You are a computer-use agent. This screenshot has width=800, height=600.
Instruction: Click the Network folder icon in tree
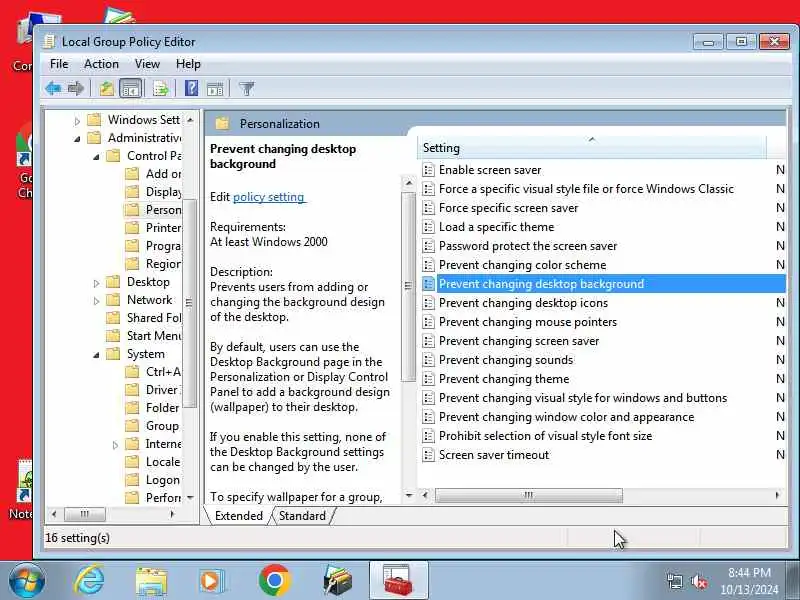[x=113, y=300]
